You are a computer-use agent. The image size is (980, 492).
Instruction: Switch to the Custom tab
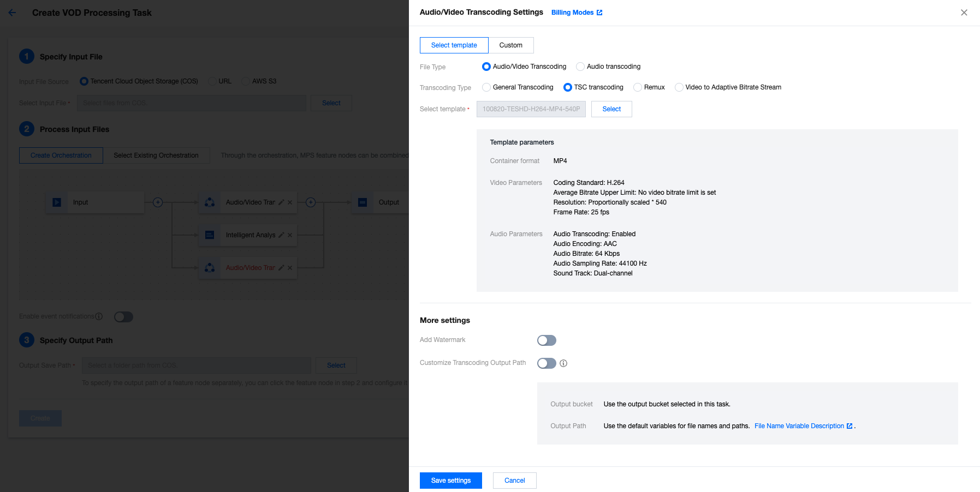point(511,45)
